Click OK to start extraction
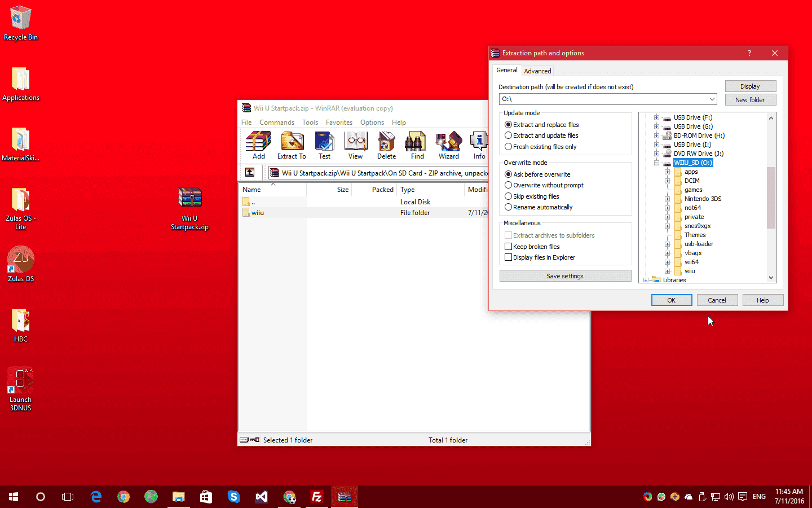Viewport: 812px width, 508px height. click(x=672, y=300)
